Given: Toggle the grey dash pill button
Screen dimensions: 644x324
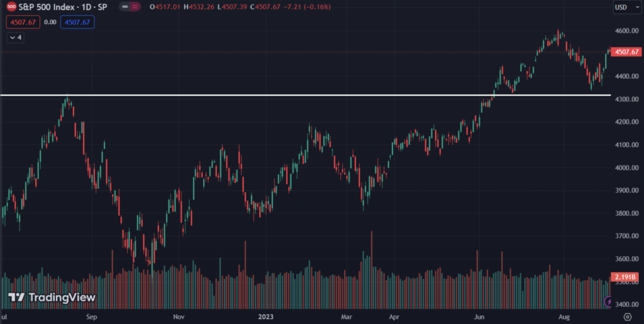Looking at the screenshot, I should [125, 7].
